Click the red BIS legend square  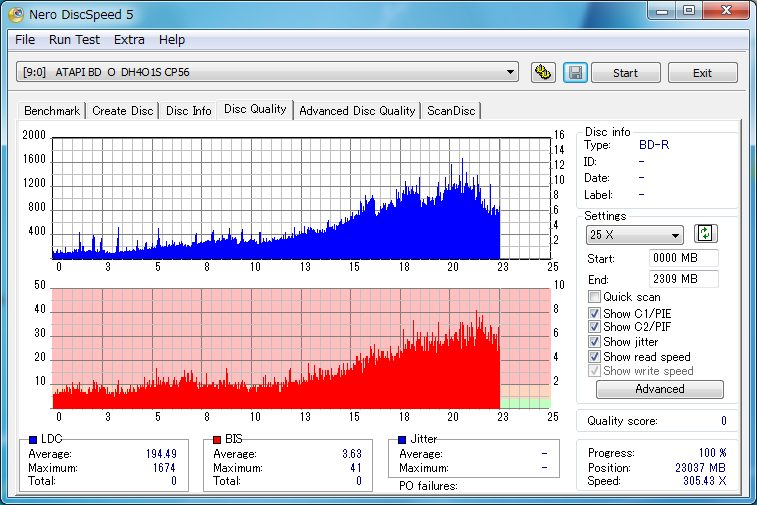(217, 440)
